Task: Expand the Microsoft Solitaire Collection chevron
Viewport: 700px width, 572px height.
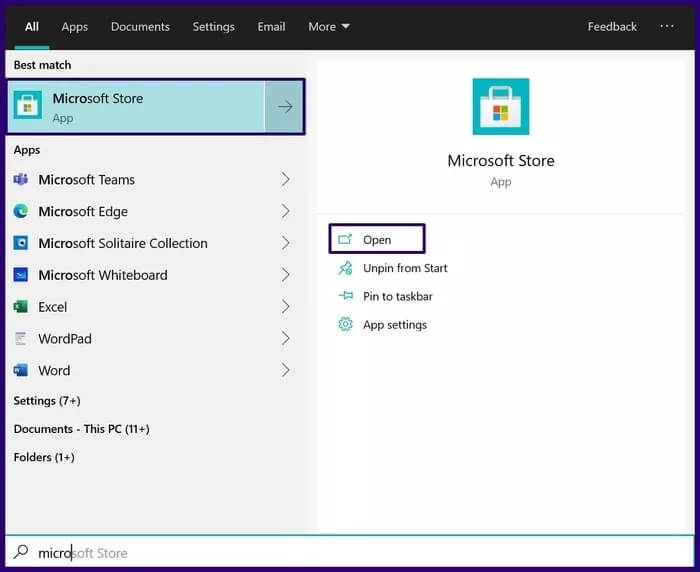Action: point(286,243)
